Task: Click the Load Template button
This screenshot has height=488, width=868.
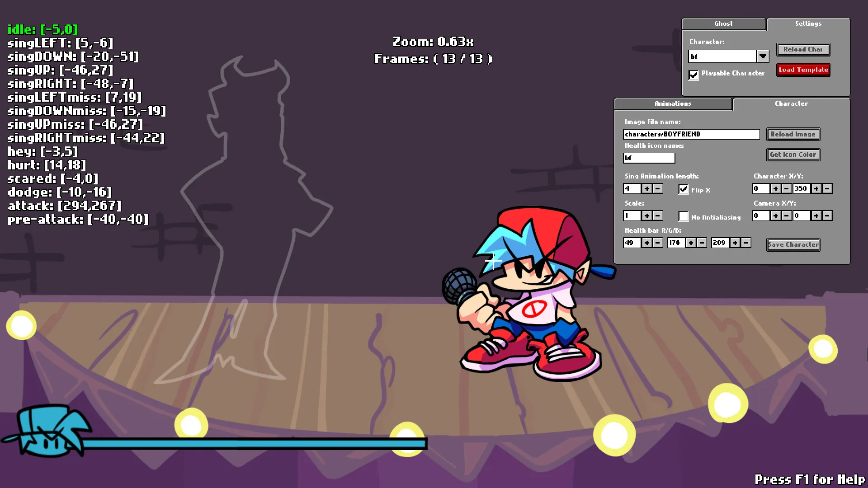Action: click(803, 70)
